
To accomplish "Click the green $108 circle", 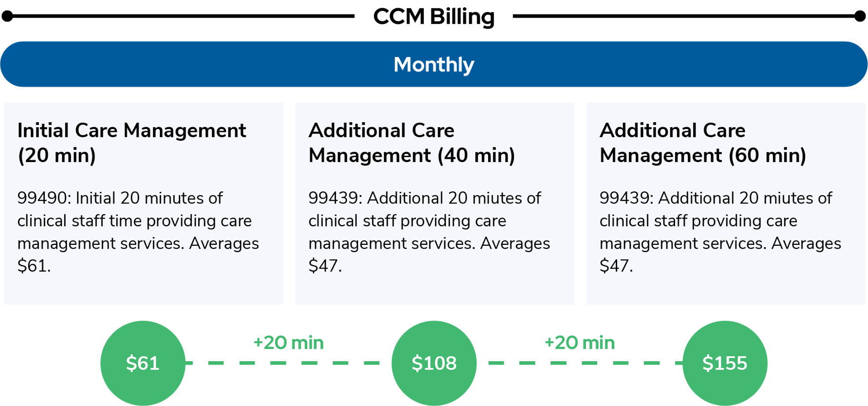I will 434,363.
